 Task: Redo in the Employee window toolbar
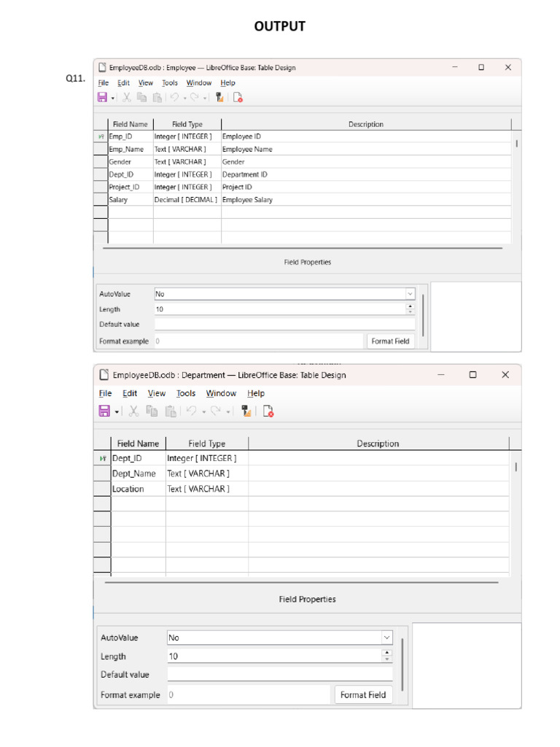(194, 97)
